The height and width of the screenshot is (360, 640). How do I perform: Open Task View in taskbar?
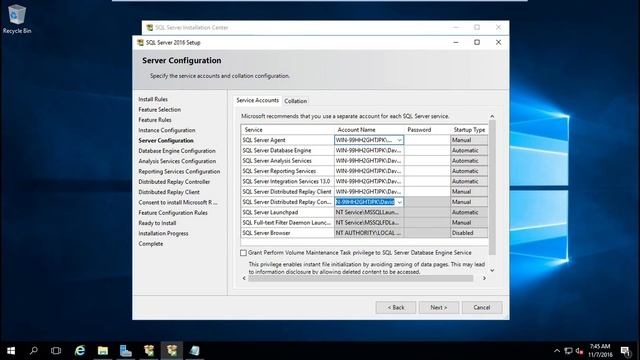pos(56,351)
